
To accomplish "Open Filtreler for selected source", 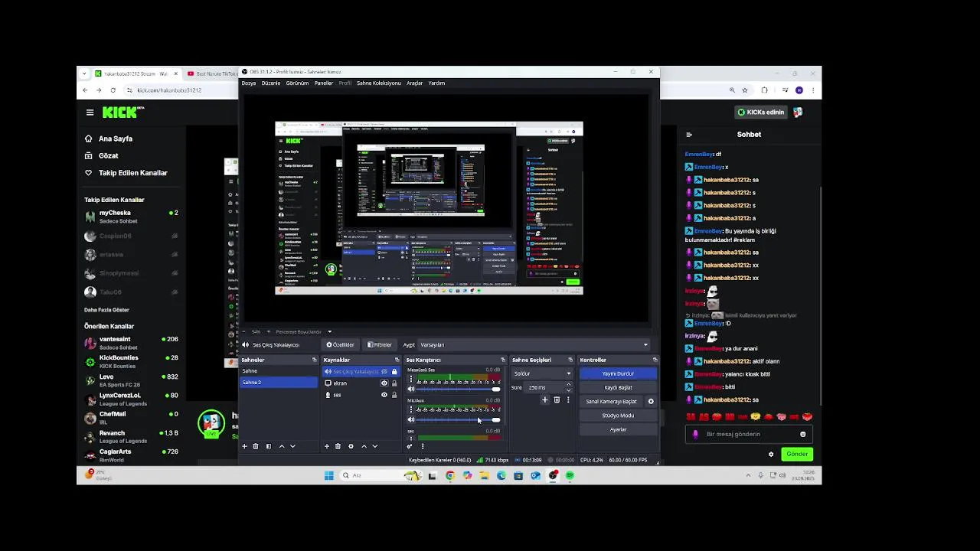I will click(x=380, y=344).
